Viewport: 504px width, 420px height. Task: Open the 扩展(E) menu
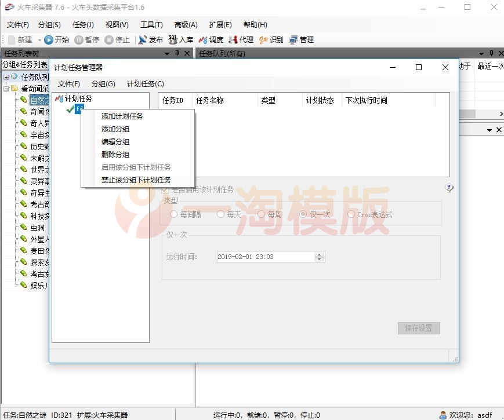pyautogui.click(x=220, y=25)
